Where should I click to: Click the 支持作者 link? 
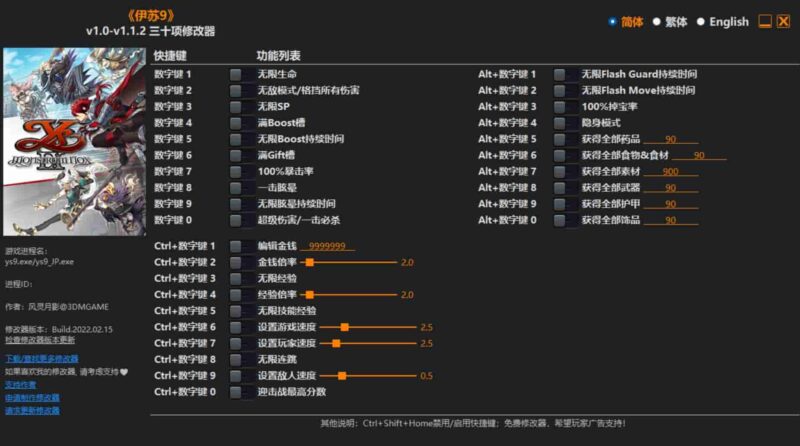point(20,385)
